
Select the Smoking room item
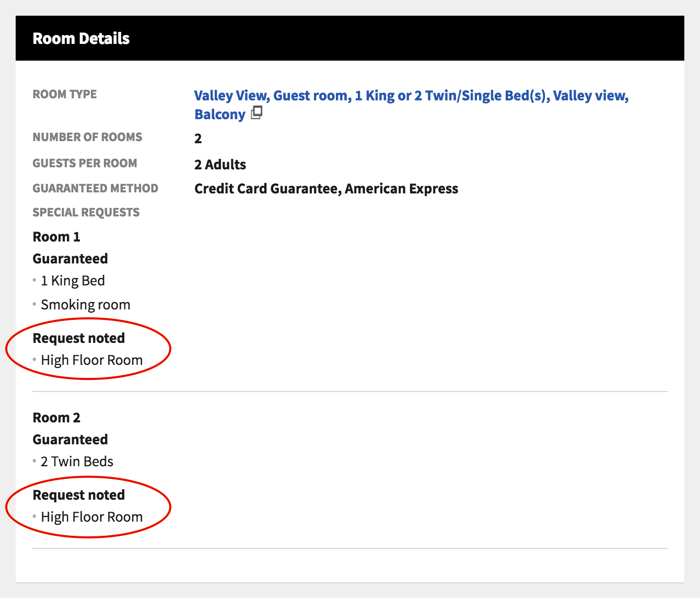(86, 305)
